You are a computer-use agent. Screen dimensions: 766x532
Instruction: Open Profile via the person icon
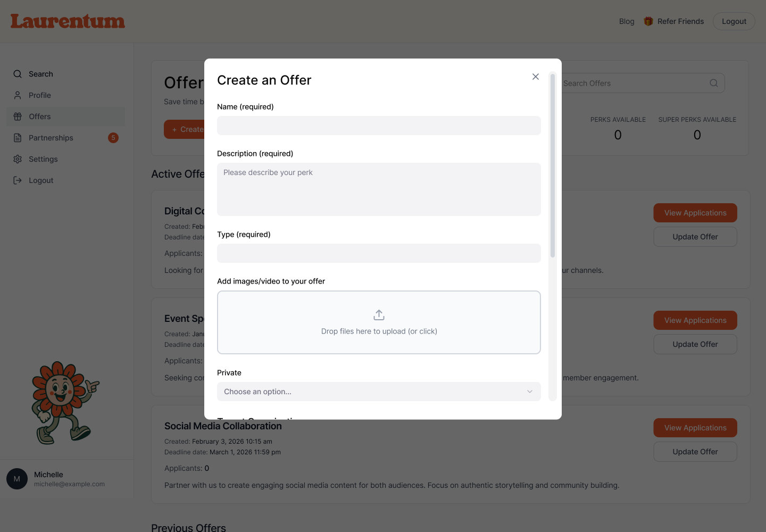pyautogui.click(x=18, y=95)
